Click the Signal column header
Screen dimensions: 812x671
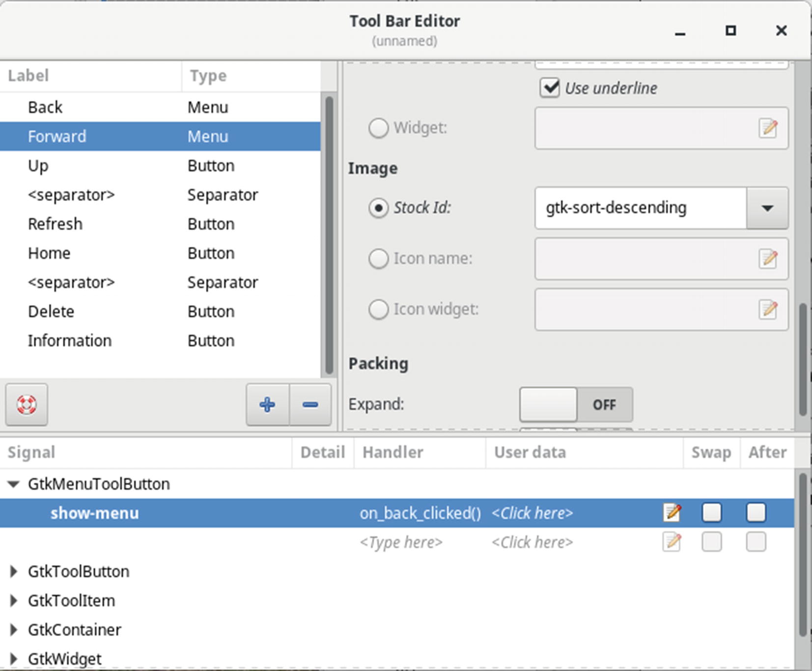(31, 452)
